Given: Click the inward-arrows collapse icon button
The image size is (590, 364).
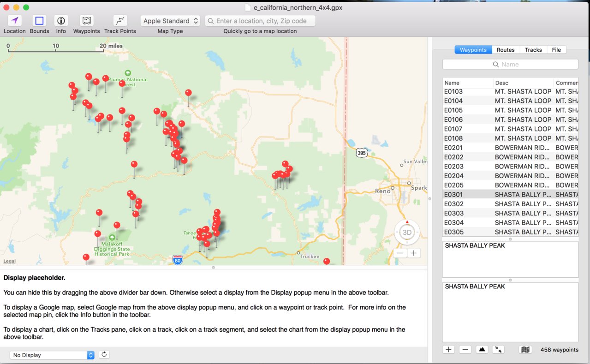Looking at the screenshot, I should (498, 350).
